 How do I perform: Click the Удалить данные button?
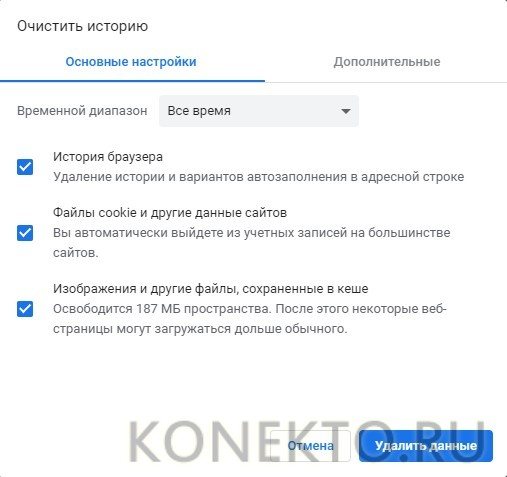point(426,446)
